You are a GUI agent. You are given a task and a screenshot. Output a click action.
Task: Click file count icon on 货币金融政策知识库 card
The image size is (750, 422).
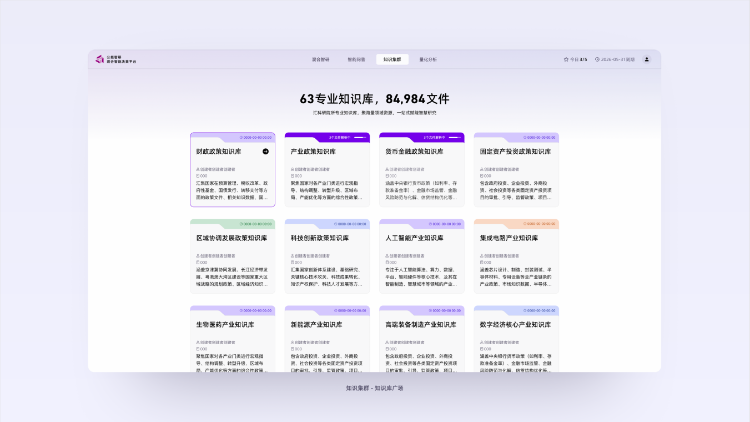point(387,176)
